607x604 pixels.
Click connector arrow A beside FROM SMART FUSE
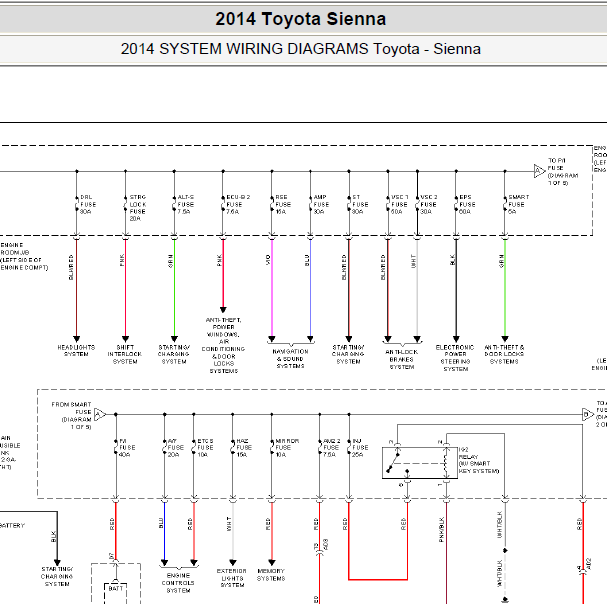click(x=99, y=415)
